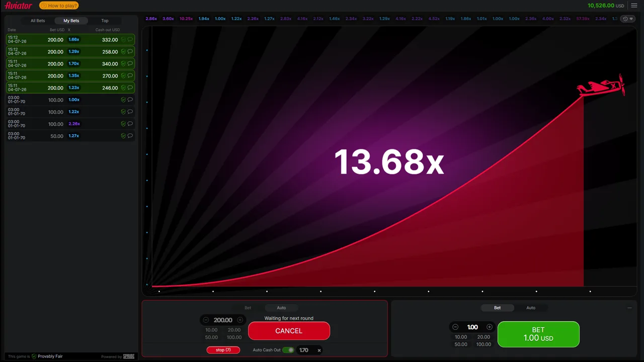
Task: Select Auto tab in right bet panel
Action: (x=531, y=308)
